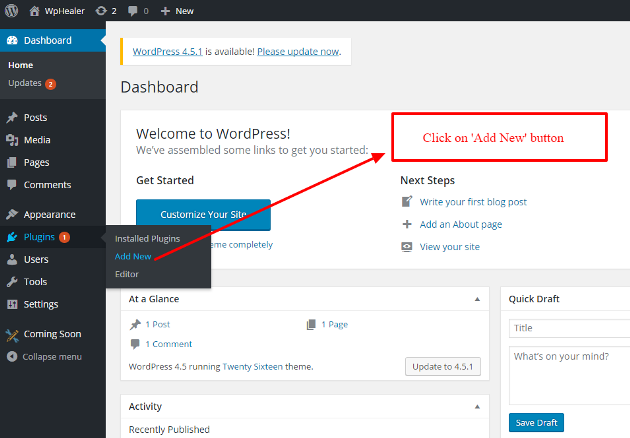Click the Customize Your Site button
The image size is (630, 438).
[x=203, y=215]
